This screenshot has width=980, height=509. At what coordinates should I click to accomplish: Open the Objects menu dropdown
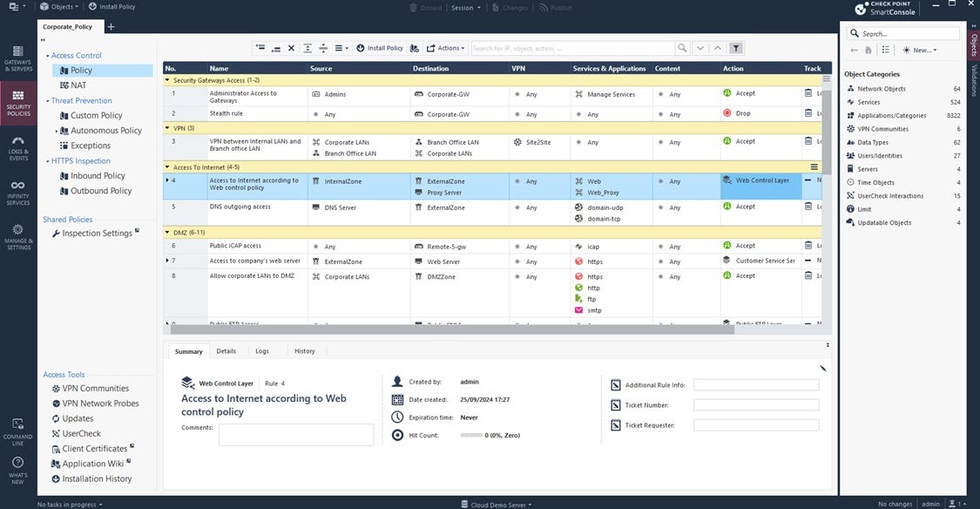click(x=59, y=7)
